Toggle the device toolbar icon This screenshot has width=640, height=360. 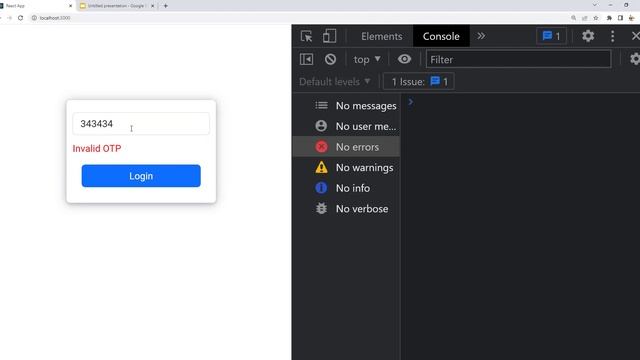tap(329, 36)
